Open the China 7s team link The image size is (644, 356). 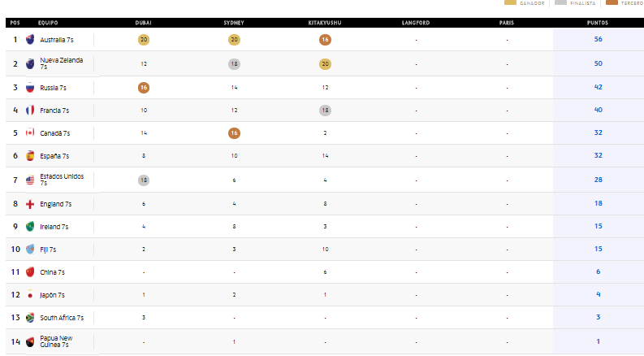point(52,272)
